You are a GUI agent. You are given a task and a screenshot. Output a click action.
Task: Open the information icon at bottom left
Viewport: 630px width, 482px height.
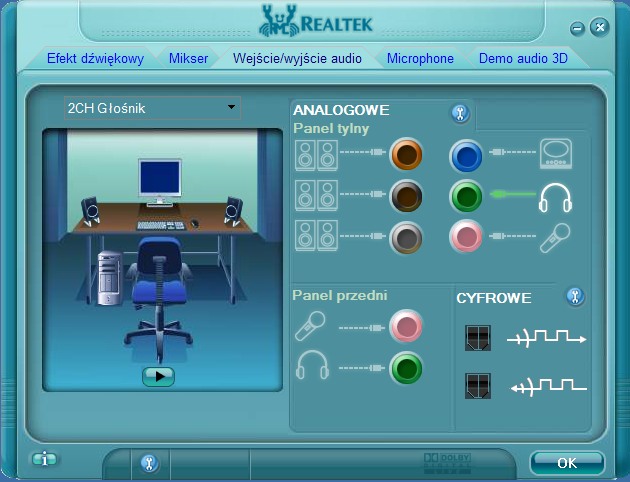(x=44, y=459)
